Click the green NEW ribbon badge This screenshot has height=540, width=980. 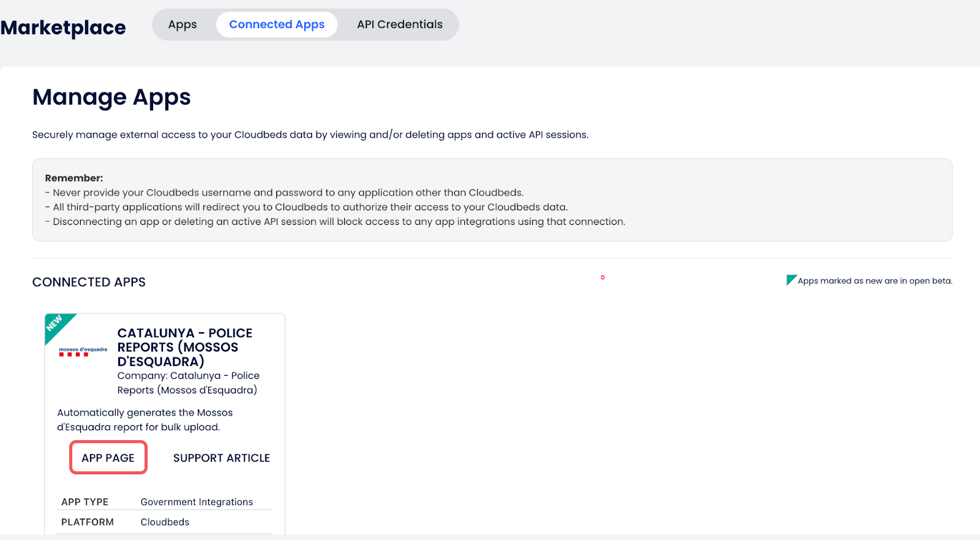pos(56,325)
